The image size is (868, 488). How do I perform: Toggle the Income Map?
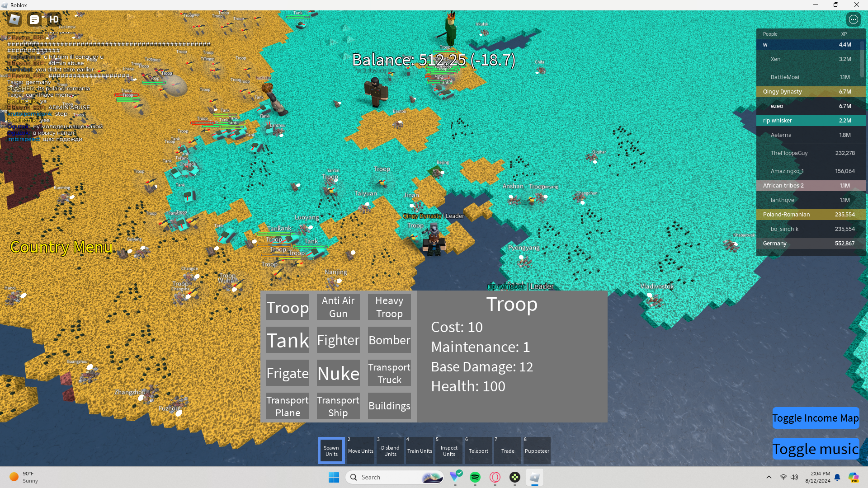click(x=815, y=418)
